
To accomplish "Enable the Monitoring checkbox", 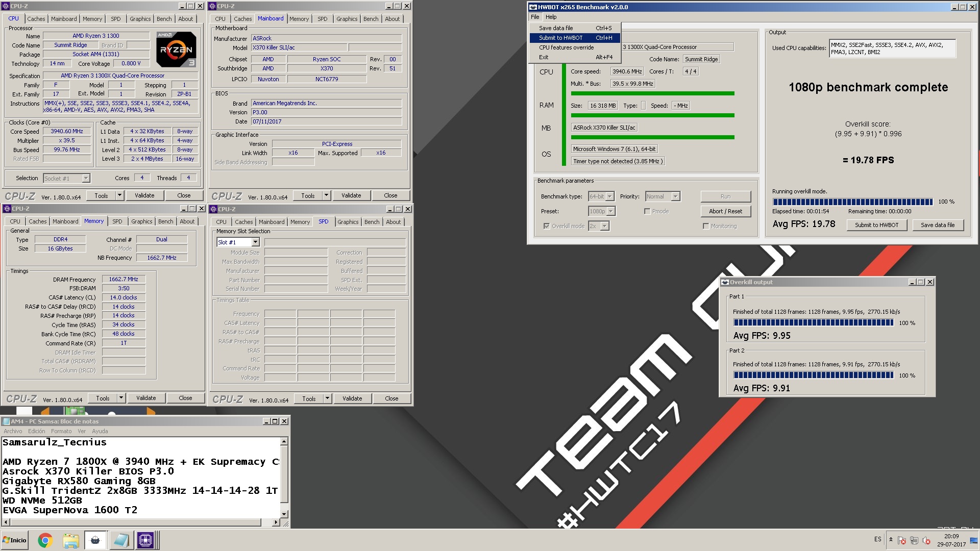I will pyautogui.click(x=706, y=226).
